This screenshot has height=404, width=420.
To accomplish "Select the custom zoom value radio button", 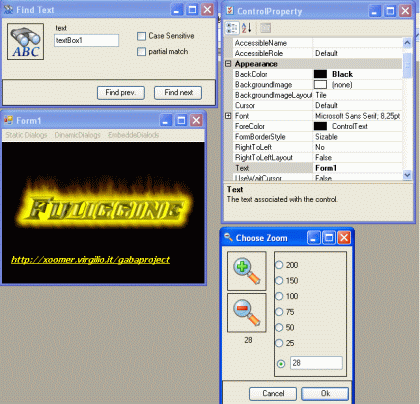I will pos(281,364).
